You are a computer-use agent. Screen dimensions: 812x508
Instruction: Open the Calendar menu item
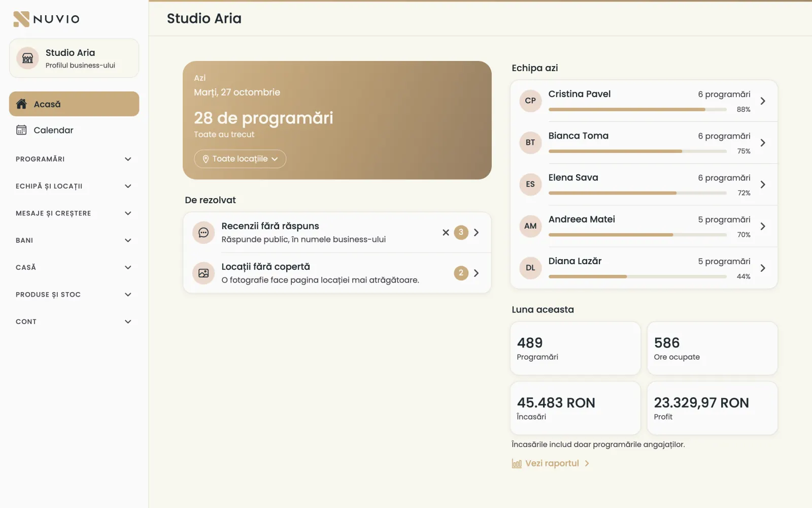click(x=74, y=130)
